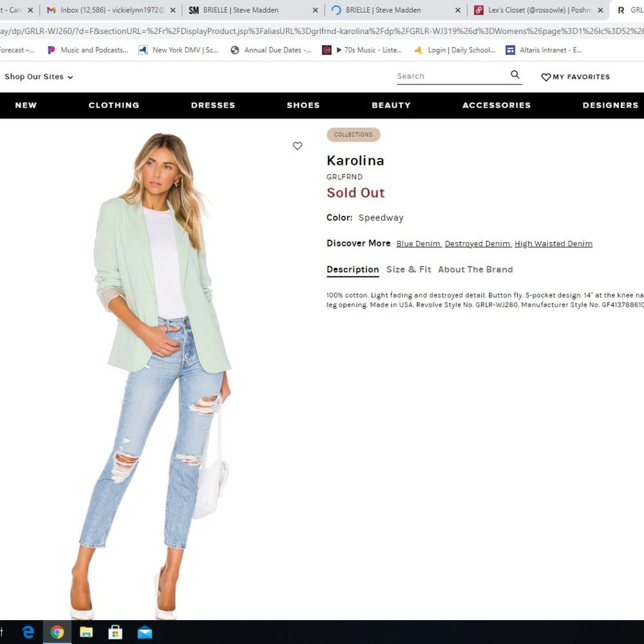Click the Blue Denim link

[419, 243]
